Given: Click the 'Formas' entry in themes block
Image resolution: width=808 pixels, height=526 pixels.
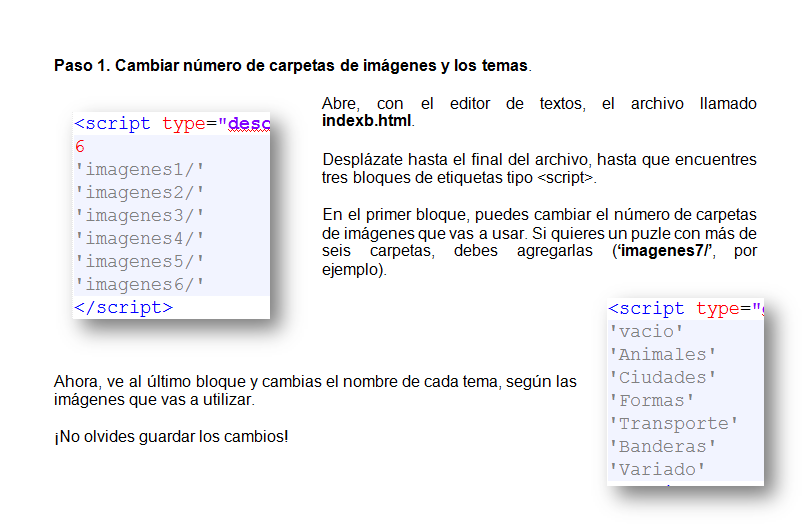Looking at the screenshot, I should click(x=652, y=401).
